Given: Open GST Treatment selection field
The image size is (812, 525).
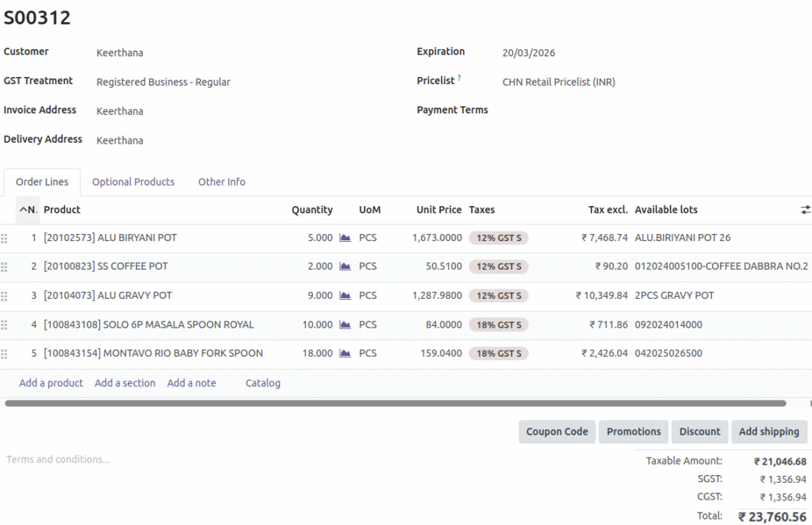Looking at the screenshot, I should [163, 82].
